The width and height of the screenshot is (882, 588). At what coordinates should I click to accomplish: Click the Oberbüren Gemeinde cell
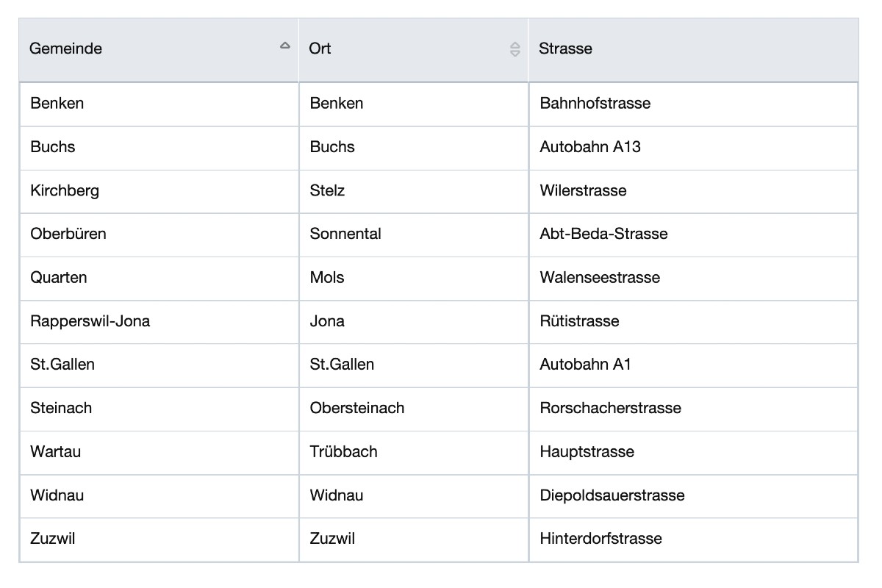pos(68,234)
